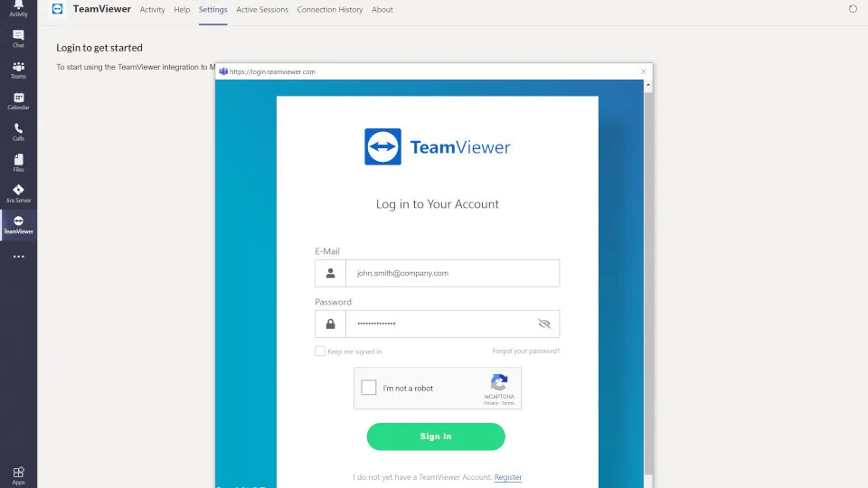Click the dialog's vertical scrollbar
The image size is (868, 488).
(647, 282)
